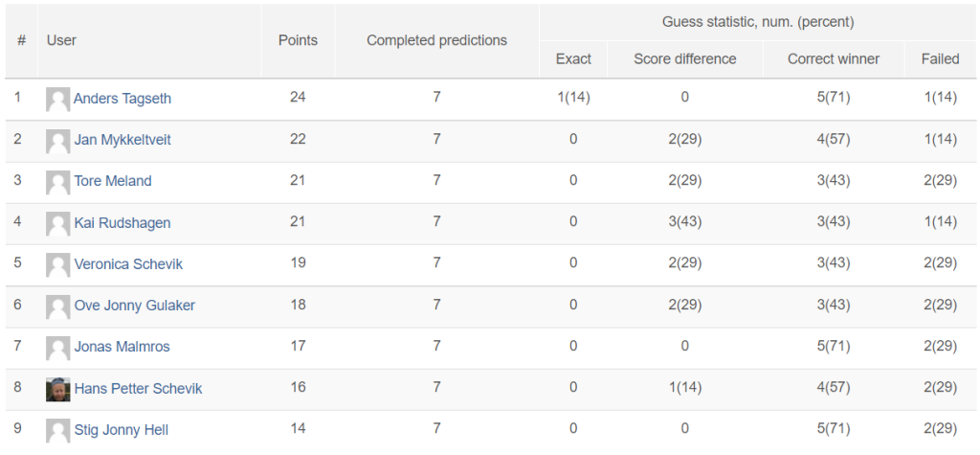This screenshot has width=980, height=455.
Task: Click Veronica Schevik's avatar icon
Action: click(58, 265)
